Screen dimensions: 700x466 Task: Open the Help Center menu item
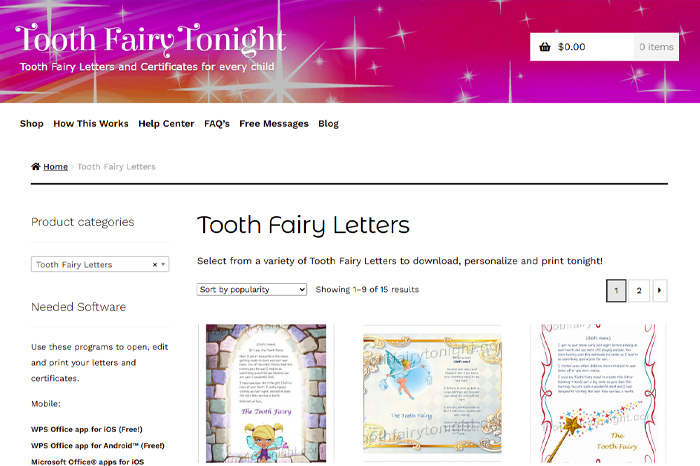point(166,124)
